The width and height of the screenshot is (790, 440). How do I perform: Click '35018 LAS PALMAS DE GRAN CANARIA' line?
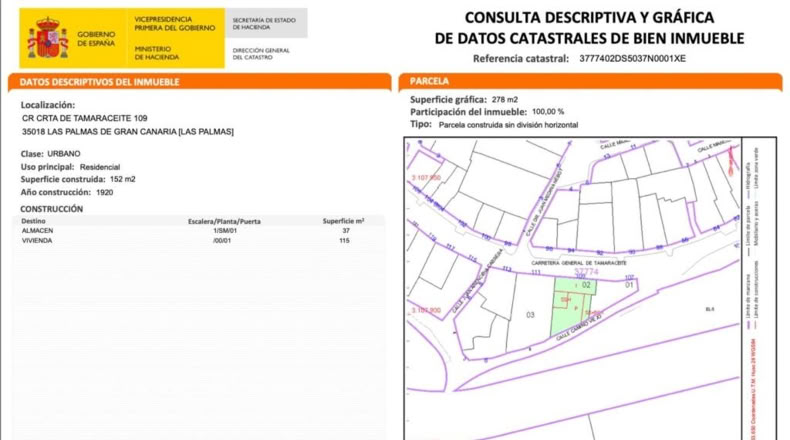tap(128, 132)
